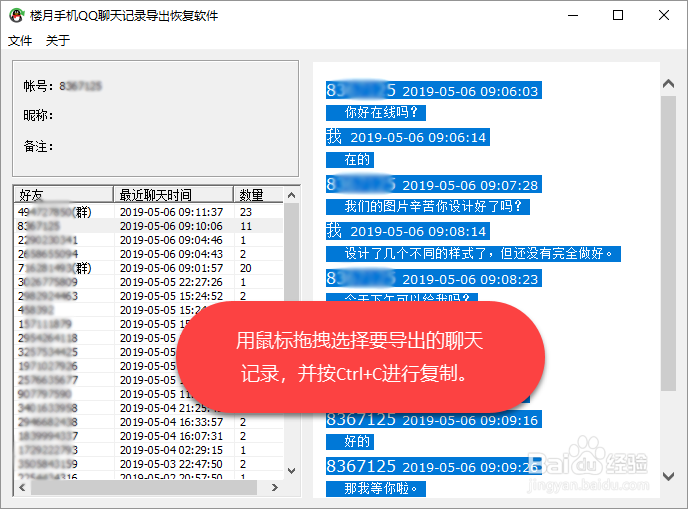Click the QQ penguin app icon in title bar
The height and width of the screenshot is (509, 688).
17,15
